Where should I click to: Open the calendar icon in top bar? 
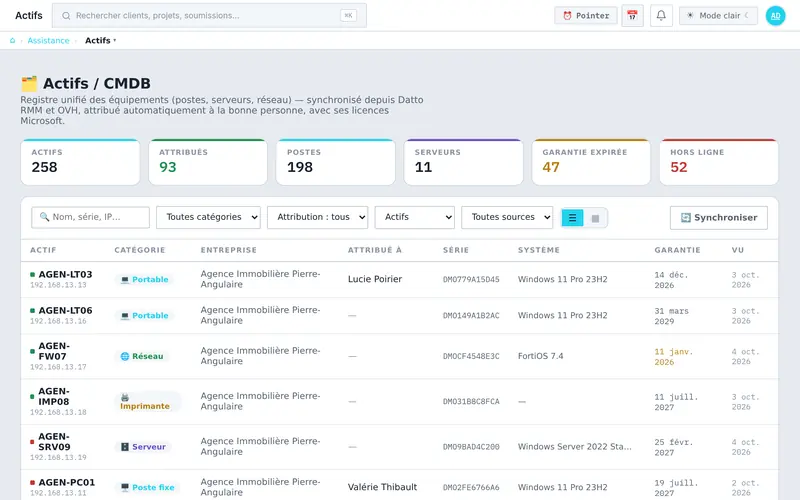[632, 16]
